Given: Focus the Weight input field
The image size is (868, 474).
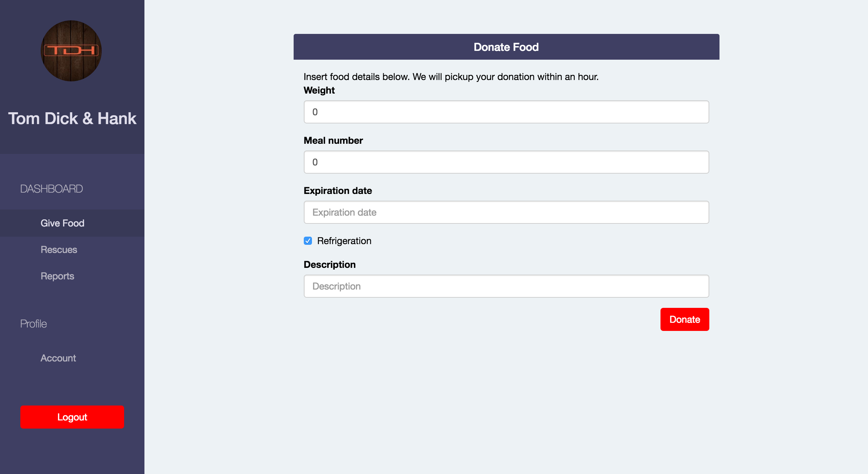Looking at the screenshot, I should pyautogui.click(x=506, y=112).
